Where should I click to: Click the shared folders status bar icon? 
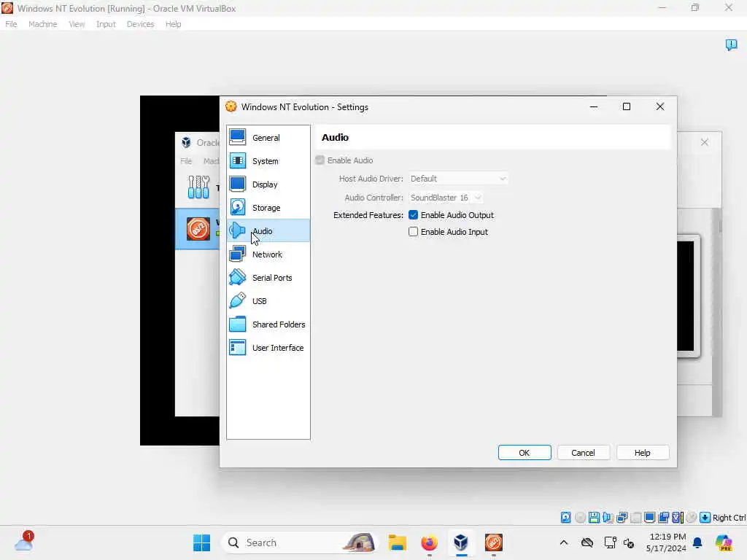point(664,518)
